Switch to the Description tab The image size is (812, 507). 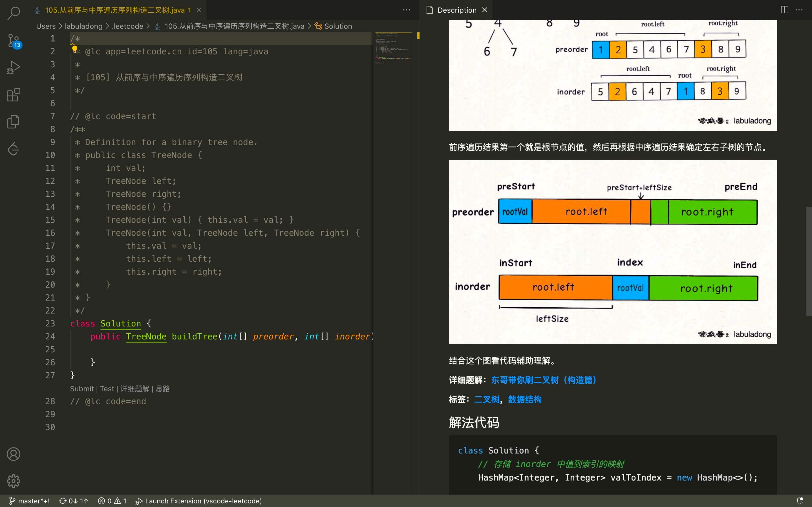click(x=456, y=10)
